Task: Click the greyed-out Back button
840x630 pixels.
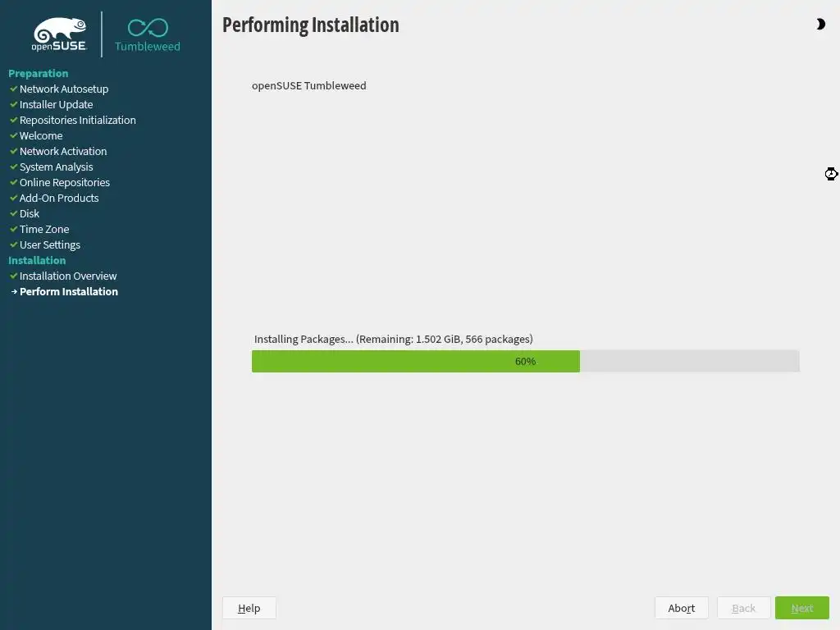Action: point(743,608)
